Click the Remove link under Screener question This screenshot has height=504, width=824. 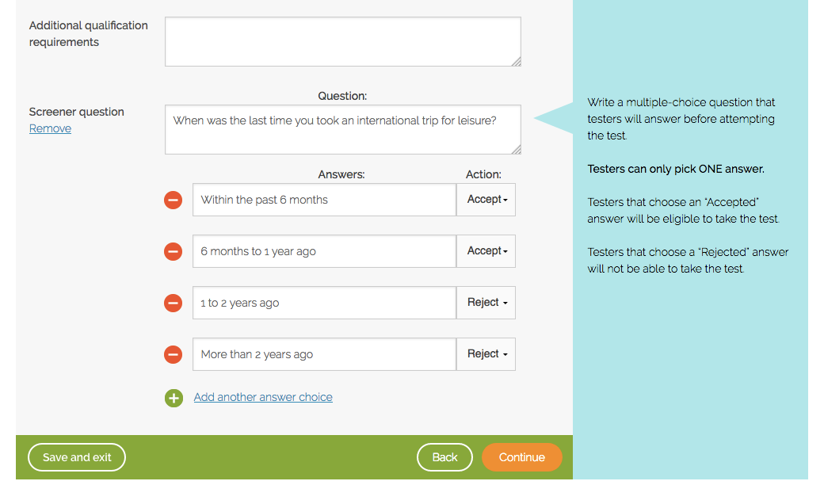pos(50,128)
